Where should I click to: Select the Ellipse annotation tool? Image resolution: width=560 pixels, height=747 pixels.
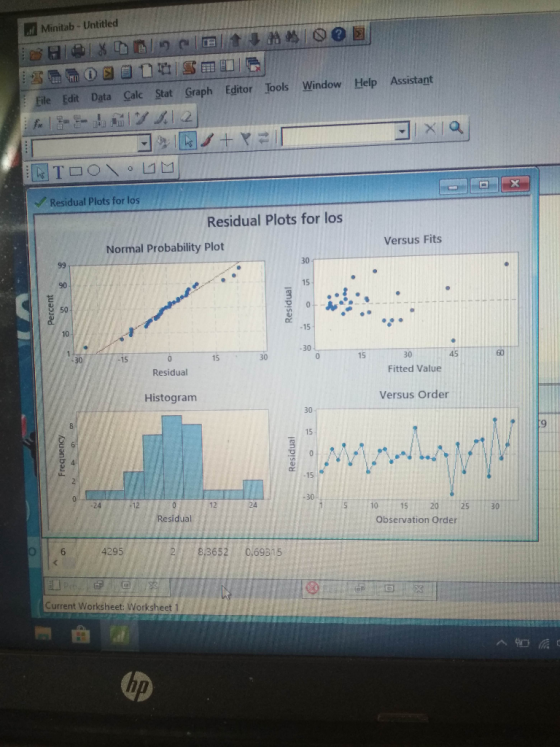click(94, 170)
